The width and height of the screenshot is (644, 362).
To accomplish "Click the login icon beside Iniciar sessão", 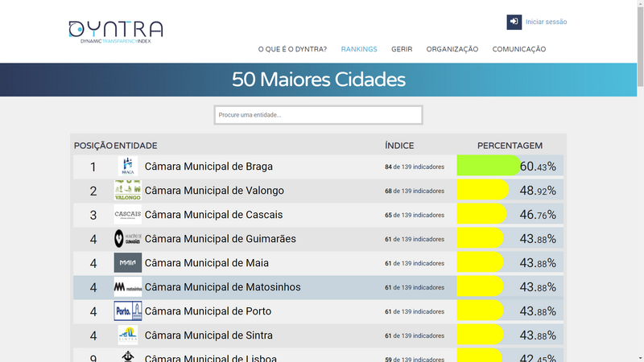I will [x=514, y=22].
